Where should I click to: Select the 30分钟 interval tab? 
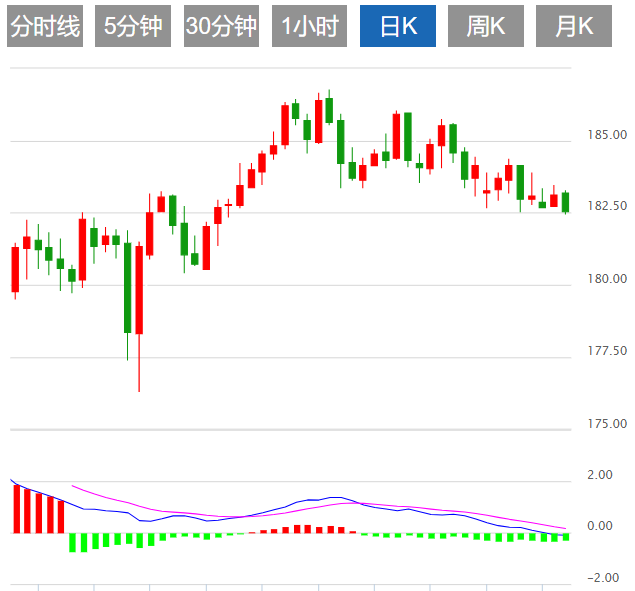pos(222,26)
